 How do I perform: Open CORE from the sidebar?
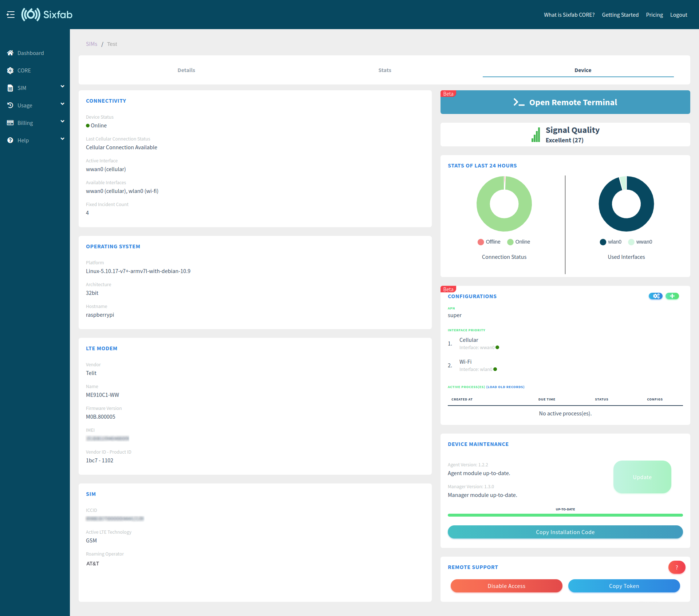[24, 70]
